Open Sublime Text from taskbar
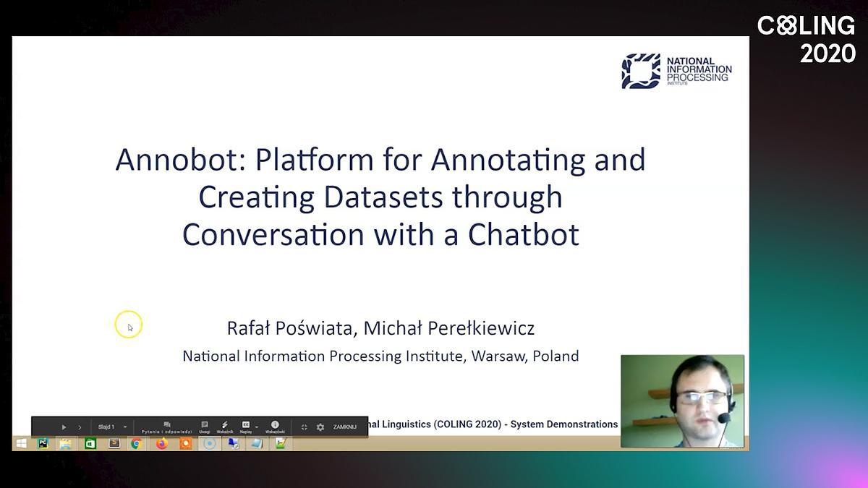This screenshot has width=868, height=488. point(114,443)
